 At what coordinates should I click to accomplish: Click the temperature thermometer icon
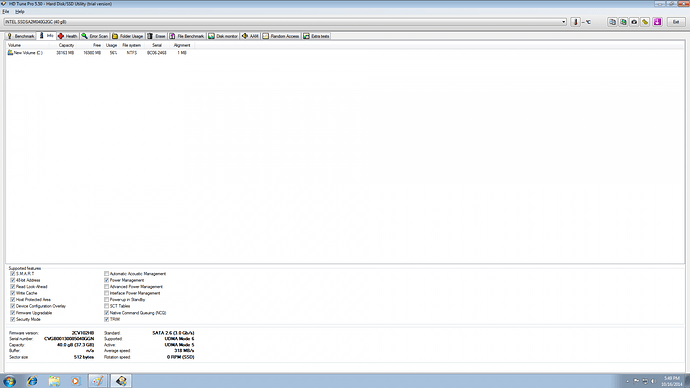pos(575,22)
